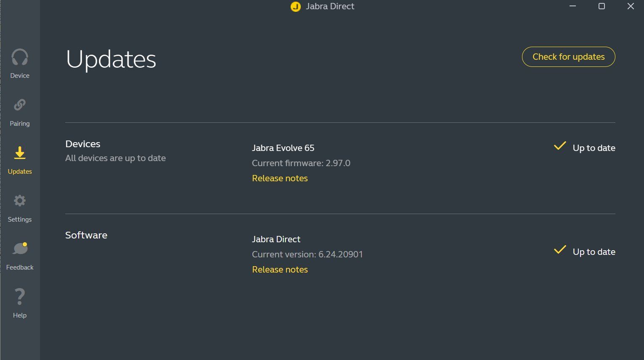Click the yellow Jabra logo in title bar
Image resolution: width=644 pixels, height=360 pixels.
[296, 7]
